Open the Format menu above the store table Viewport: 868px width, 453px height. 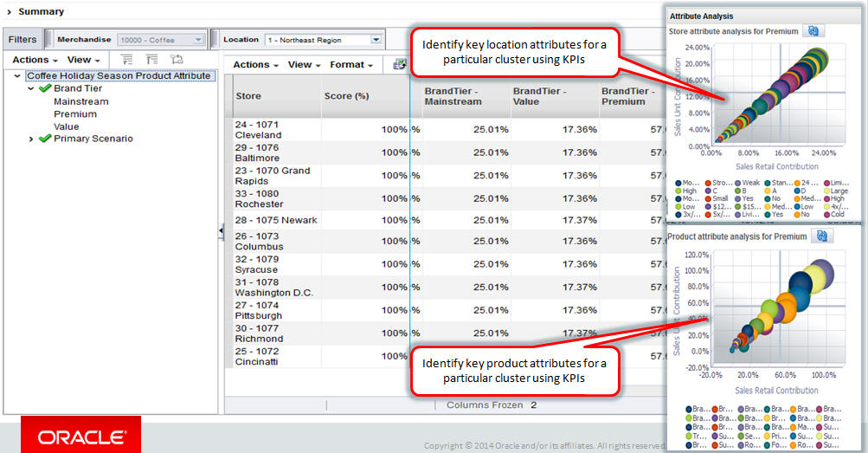(351, 64)
